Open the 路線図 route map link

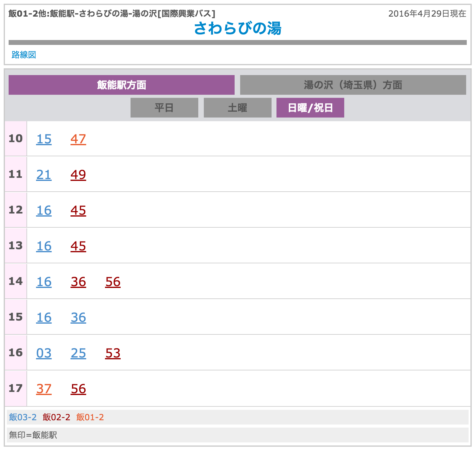(x=24, y=55)
